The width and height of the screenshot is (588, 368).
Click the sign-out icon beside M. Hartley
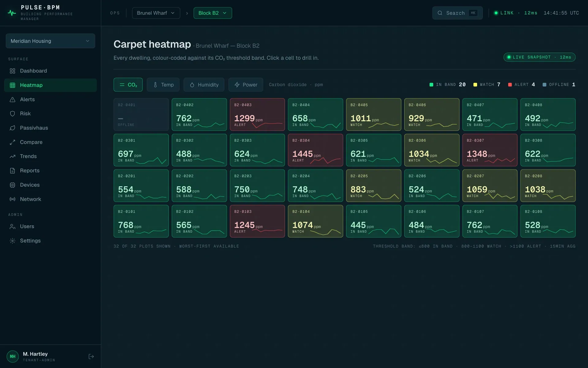(x=91, y=356)
